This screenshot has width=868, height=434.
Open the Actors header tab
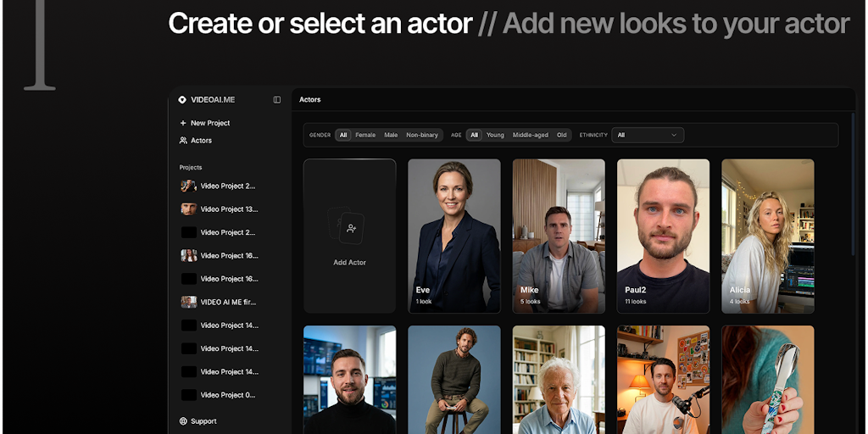310,100
